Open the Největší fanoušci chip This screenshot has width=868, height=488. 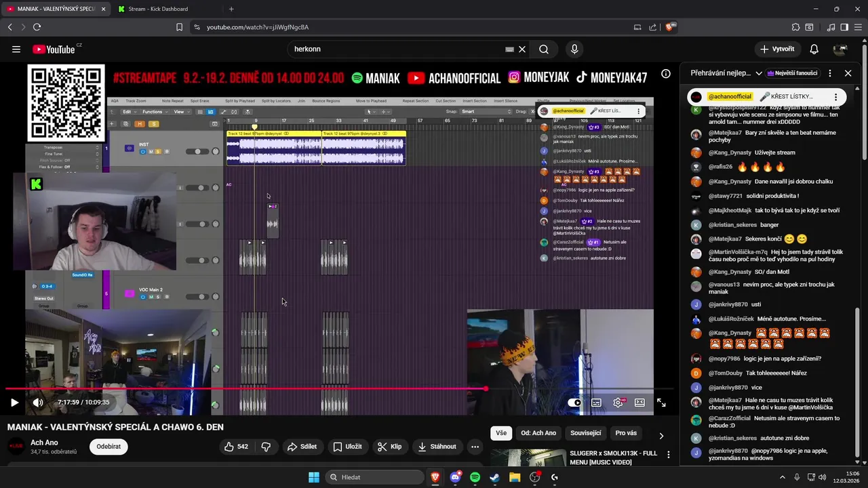point(793,73)
